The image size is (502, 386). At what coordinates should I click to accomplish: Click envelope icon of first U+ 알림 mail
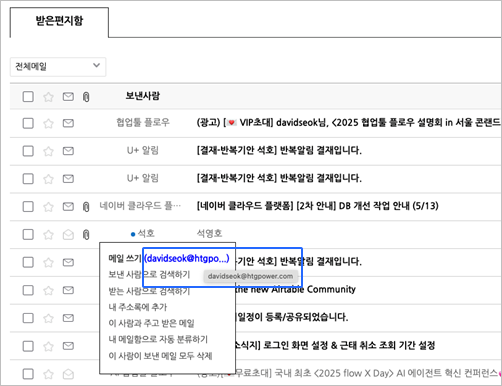tap(68, 151)
